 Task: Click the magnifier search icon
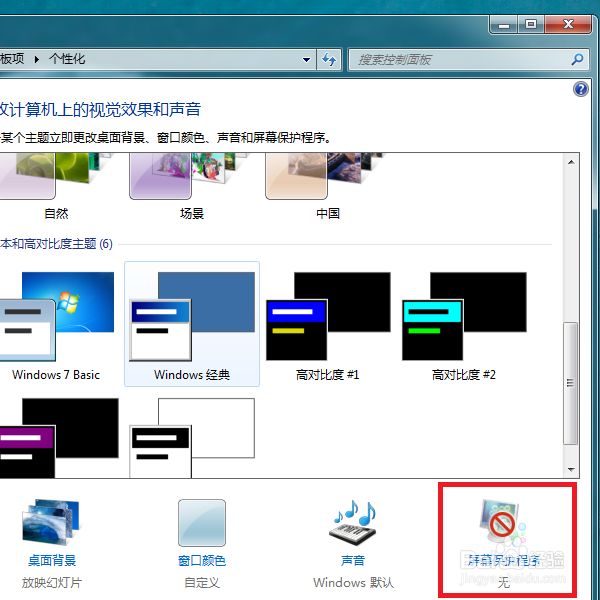(577, 59)
